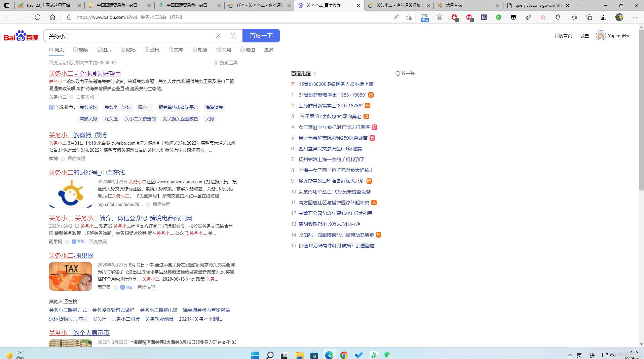This screenshot has height=359, width=644.
Task: Click related search 海关通关状态查询系统
Action: 206,310
